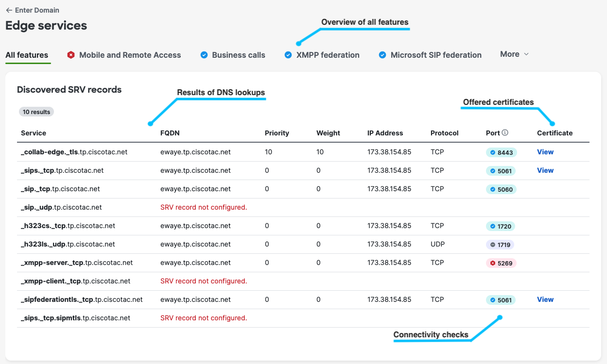Click the Enter Domain back link

coord(37,10)
